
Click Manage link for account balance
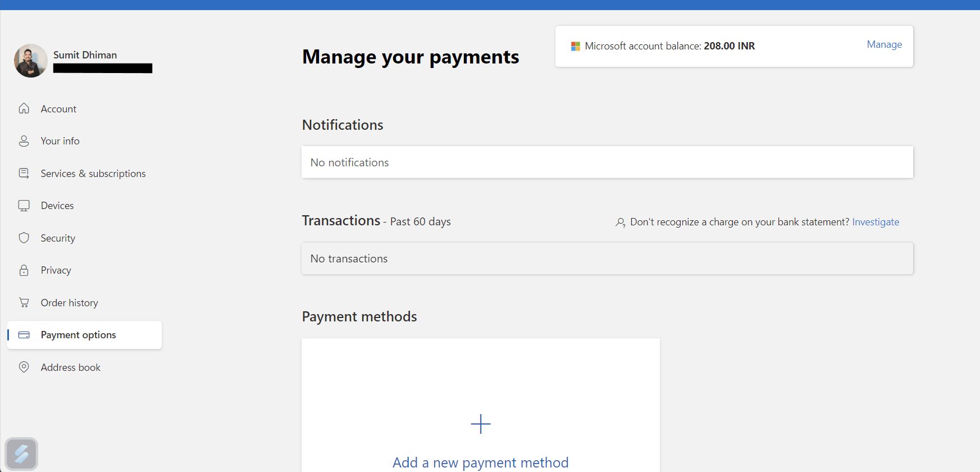(884, 44)
